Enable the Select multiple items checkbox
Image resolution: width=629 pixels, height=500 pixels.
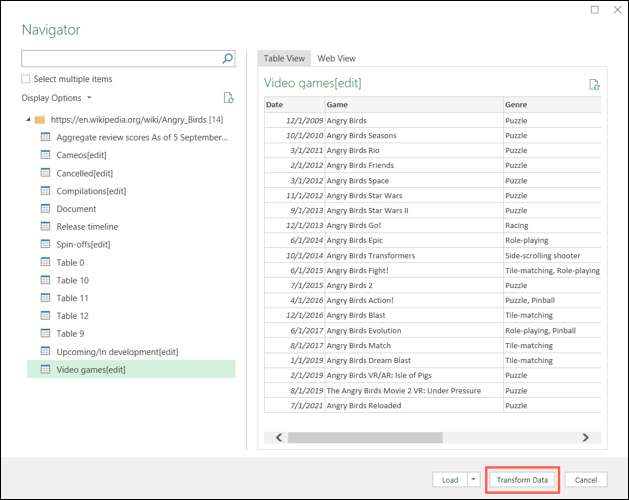pyautogui.click(x=26, y=79)
